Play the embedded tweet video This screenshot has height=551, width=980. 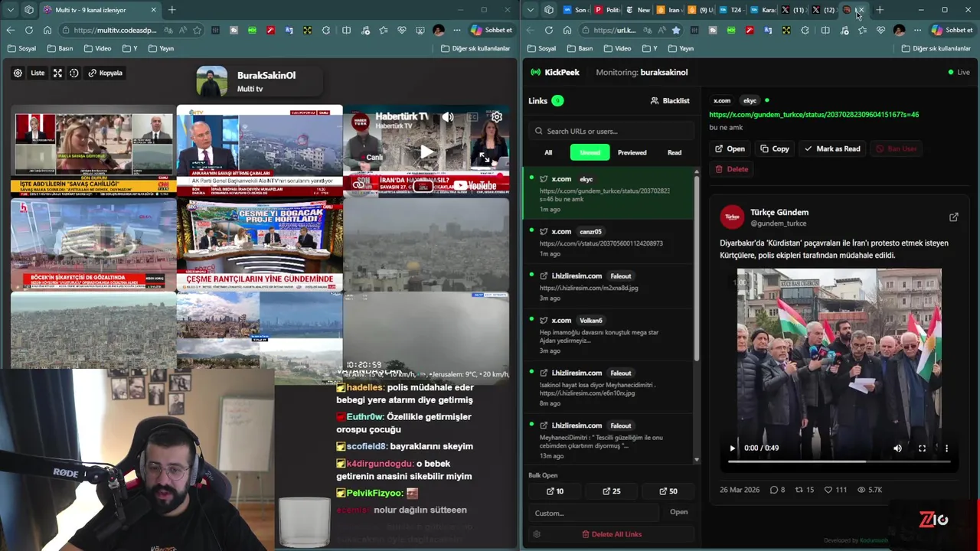pos(732,448)
